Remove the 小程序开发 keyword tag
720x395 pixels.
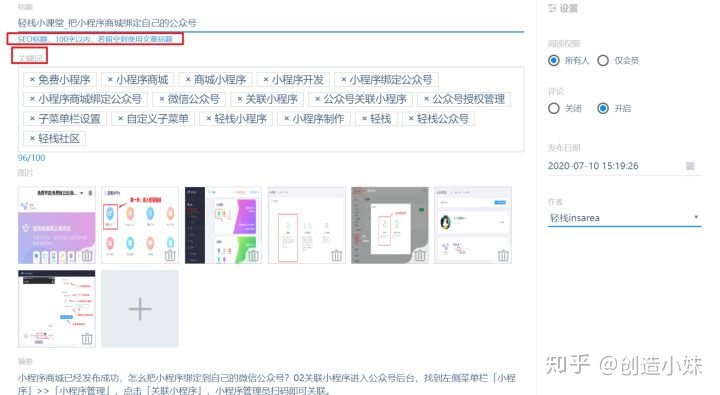pyautogui.click(x=266, y=79)
